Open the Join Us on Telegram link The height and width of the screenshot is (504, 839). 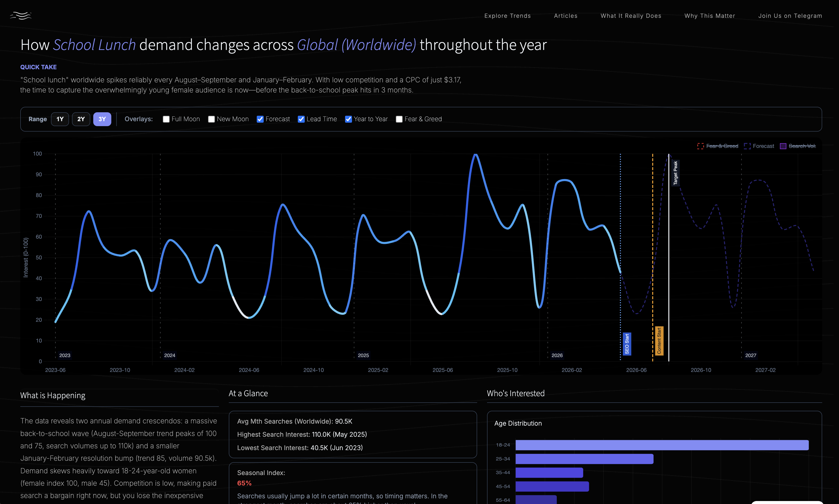tap(790, 16)
